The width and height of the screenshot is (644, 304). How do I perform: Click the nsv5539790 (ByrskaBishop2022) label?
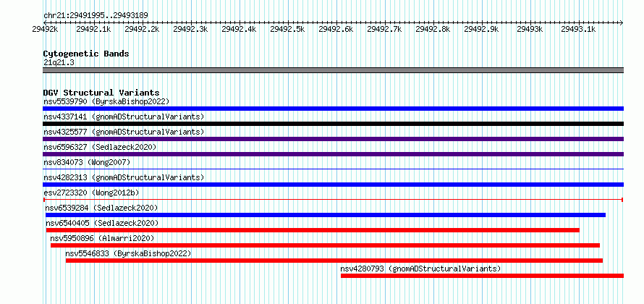click(106, 101)
